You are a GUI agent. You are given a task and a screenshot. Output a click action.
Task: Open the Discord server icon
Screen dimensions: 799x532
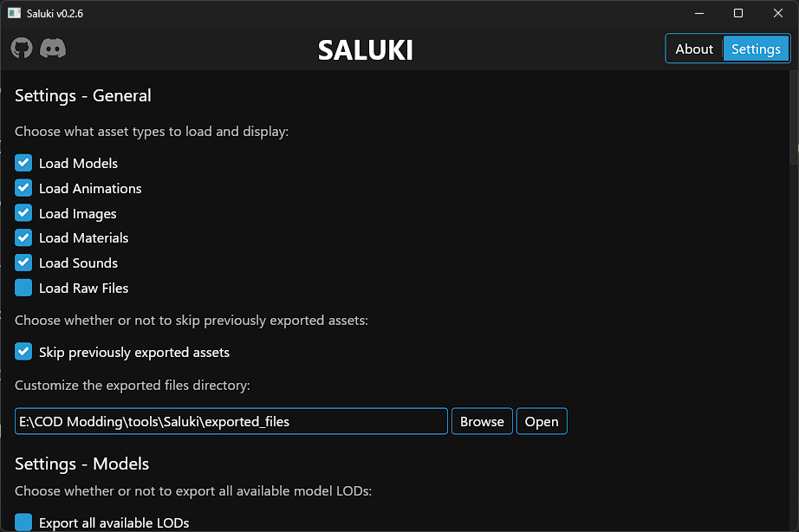(54, 49)
